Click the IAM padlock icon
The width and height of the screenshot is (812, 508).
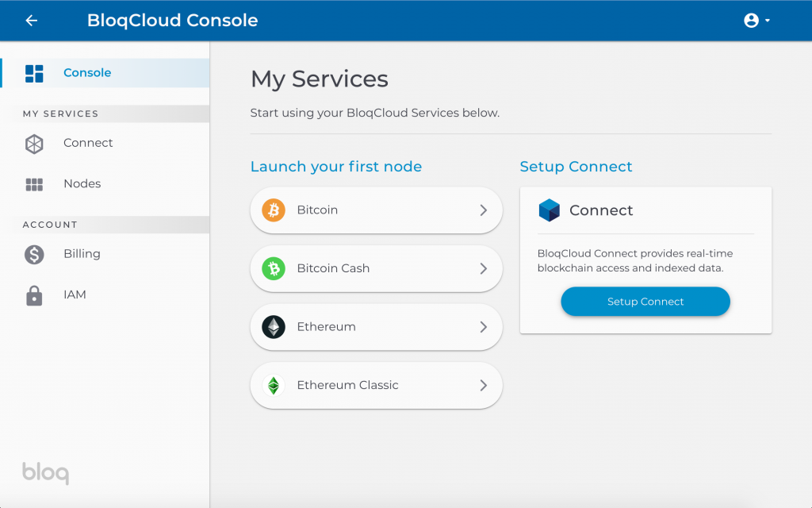coord(35,294)
